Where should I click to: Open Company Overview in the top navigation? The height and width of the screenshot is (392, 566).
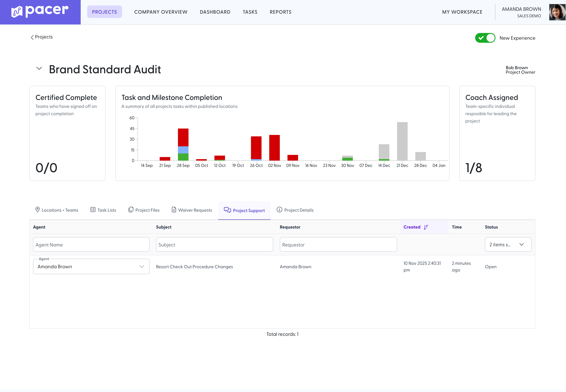[161, 12]
